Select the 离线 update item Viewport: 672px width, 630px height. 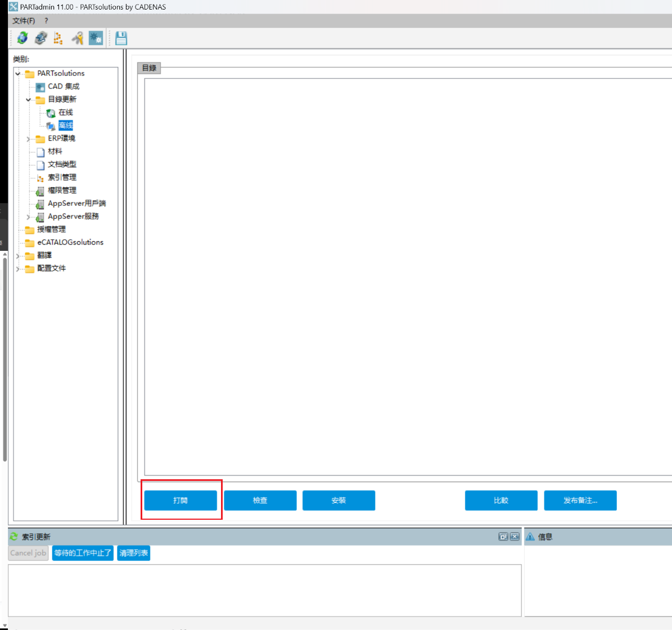coord(66,125)
